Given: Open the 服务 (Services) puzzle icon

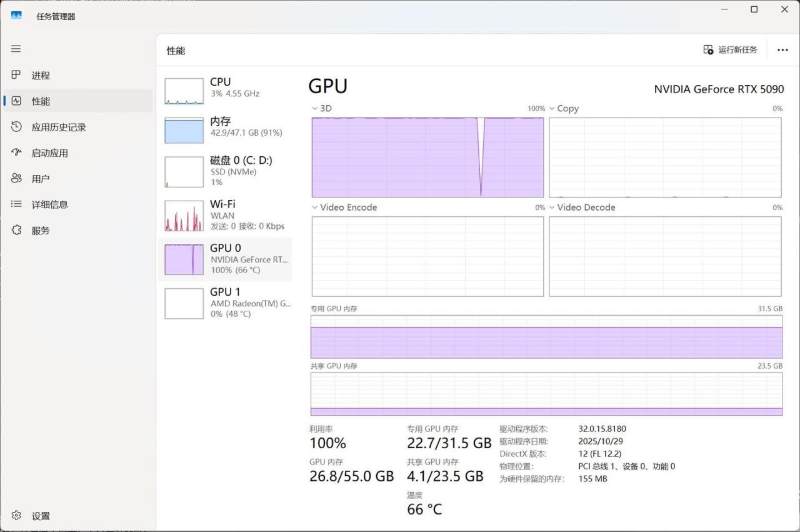Looking at the screenshot, I should [16, 230].
